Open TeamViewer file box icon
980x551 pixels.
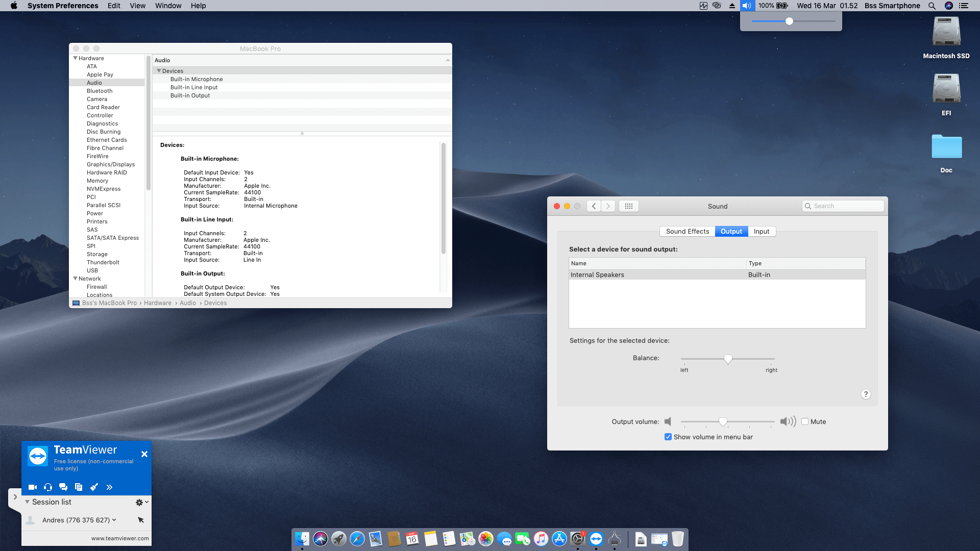coord(79,487)
